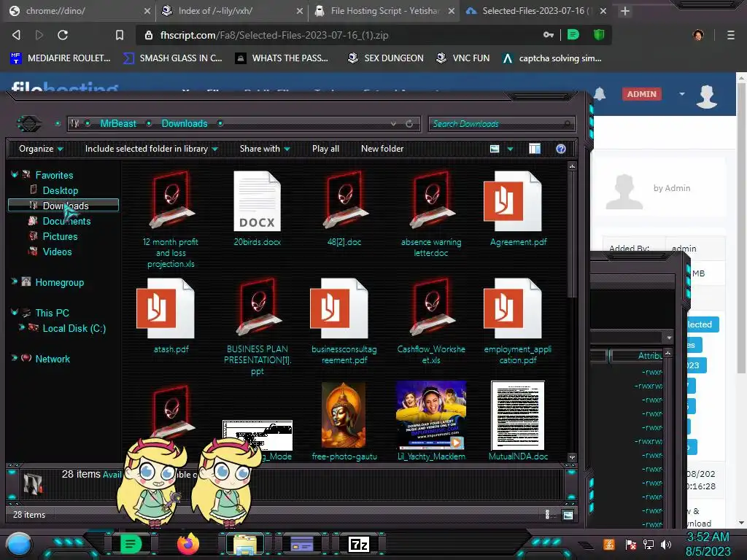The width and height of the screenshot is (747, 560).
Task: Click the Search Downloads field
Action: 501,124
